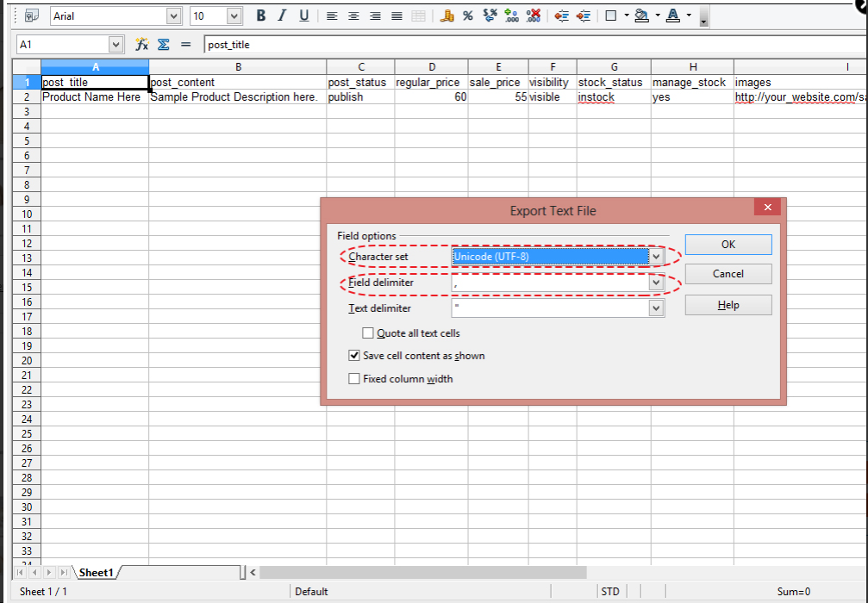The width and height of the screenshot is (868, 603).
Task: Select the 'instock' cell
Action: 614,96
